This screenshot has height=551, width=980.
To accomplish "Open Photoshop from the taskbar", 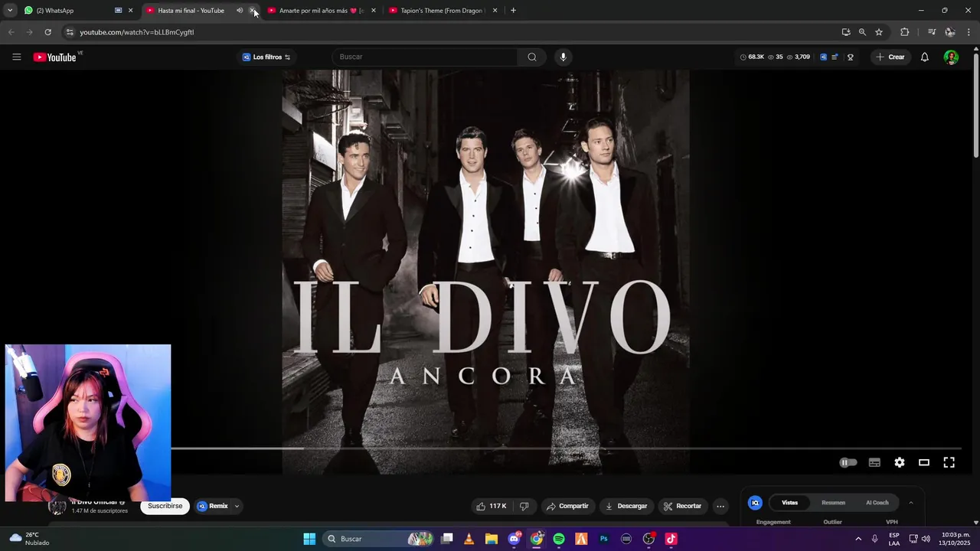I will [603, 539].
